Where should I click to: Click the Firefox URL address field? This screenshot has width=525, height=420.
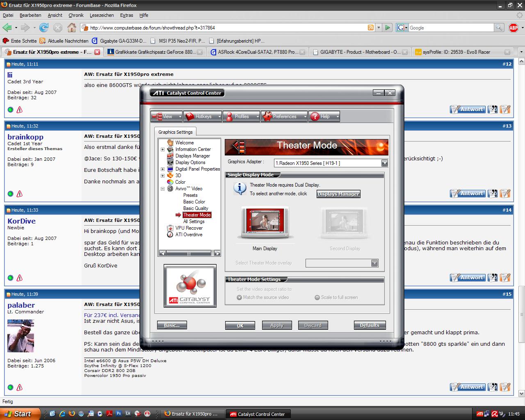(228, 27)
